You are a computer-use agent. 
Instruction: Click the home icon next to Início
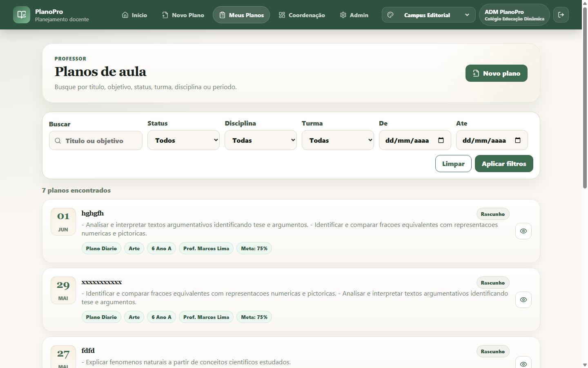click(x=125, y=15)
